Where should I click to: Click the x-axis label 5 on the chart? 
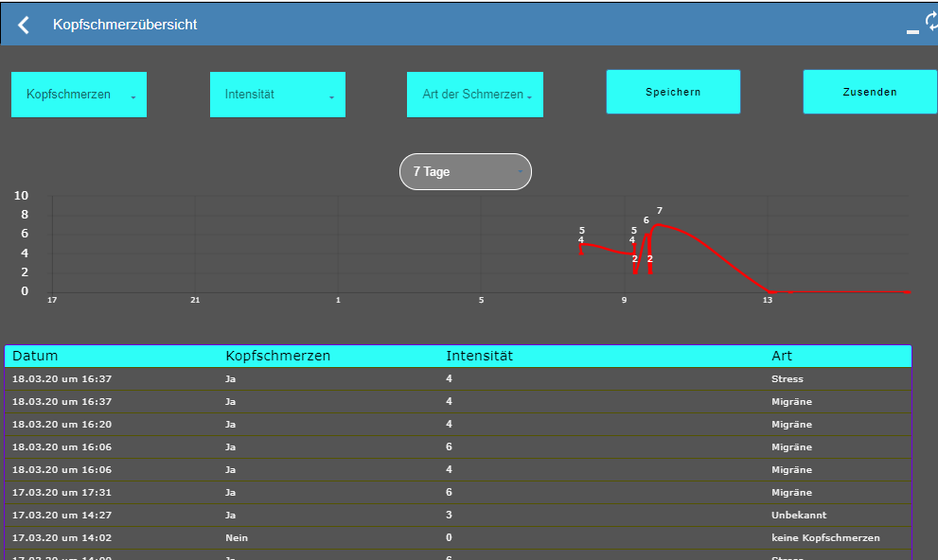click(481, 300)
